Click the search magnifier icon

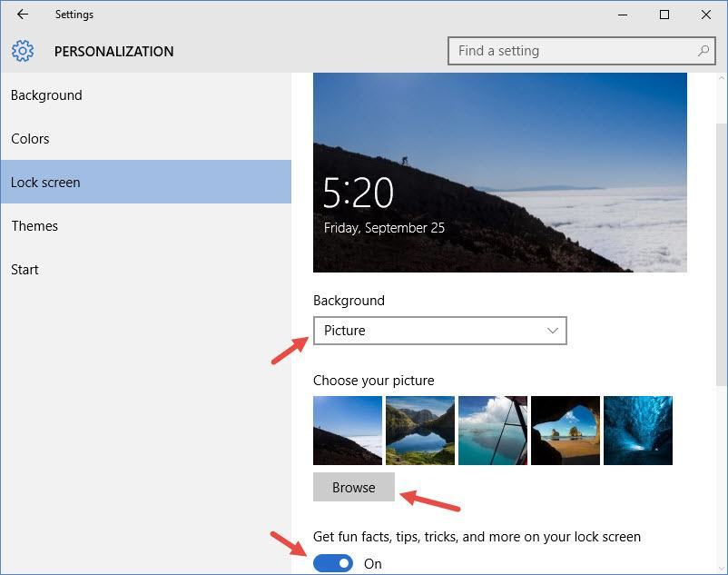click(x=703, y=51)
